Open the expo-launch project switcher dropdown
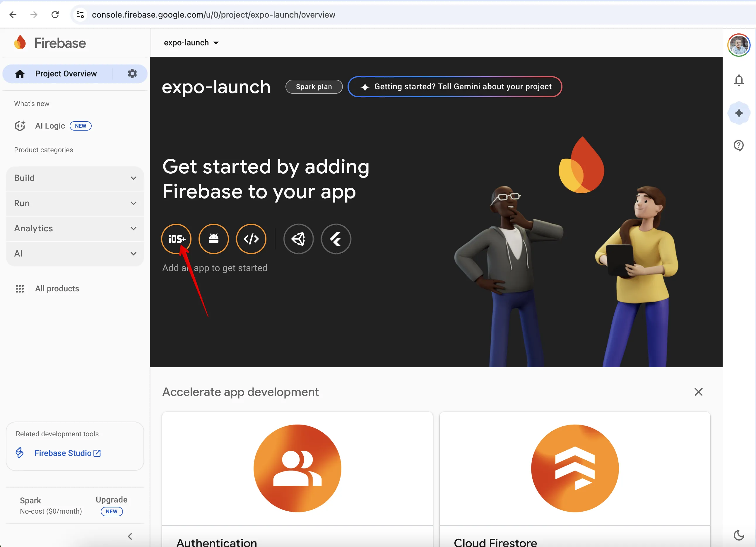The width and height of the screenshot is (756, 547). [191, 43]
